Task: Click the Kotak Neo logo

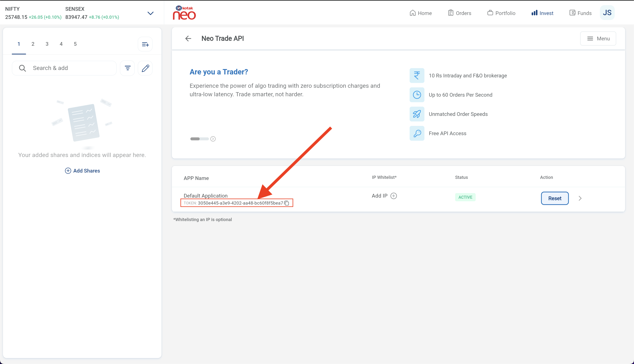Action: [x=184, y=13]
